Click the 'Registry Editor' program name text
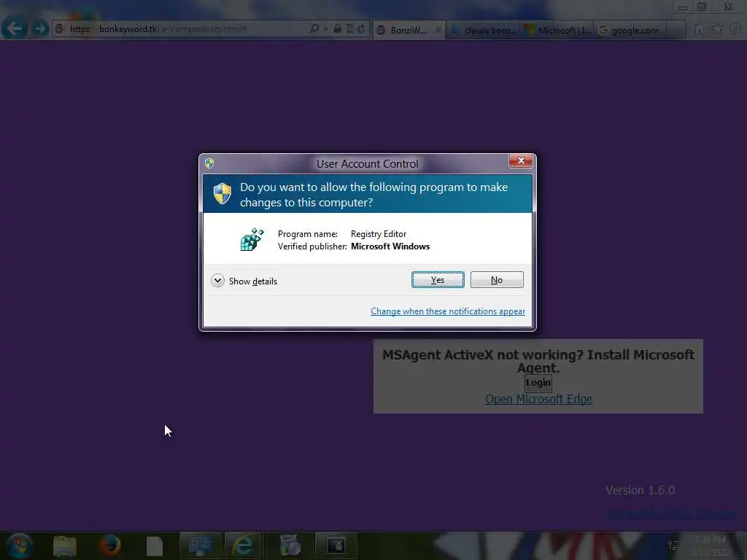This screenshot has height=560, width=747. click(x=379, y=234)
